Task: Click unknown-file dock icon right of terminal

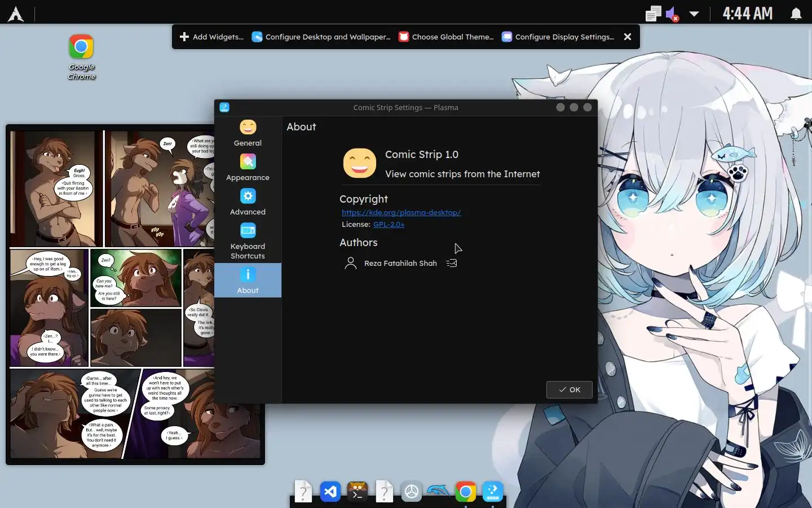Action: 385,492
